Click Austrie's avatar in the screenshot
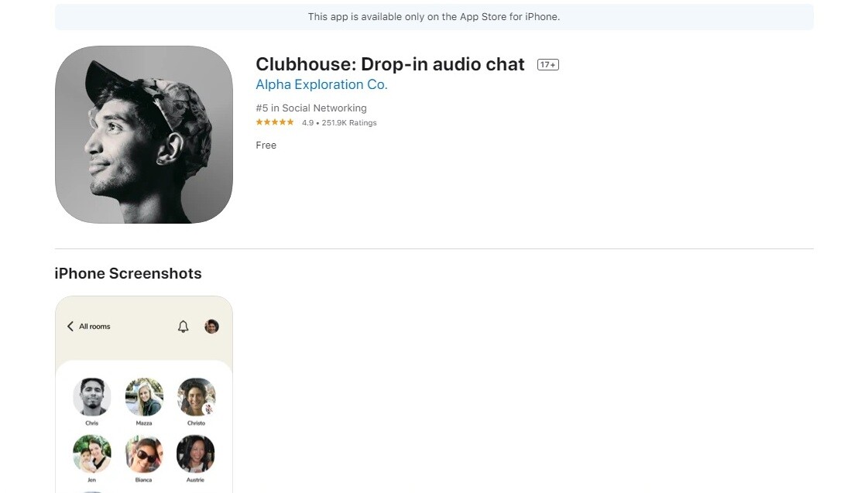This screenshot has width=868, height=493. (196, 454)
